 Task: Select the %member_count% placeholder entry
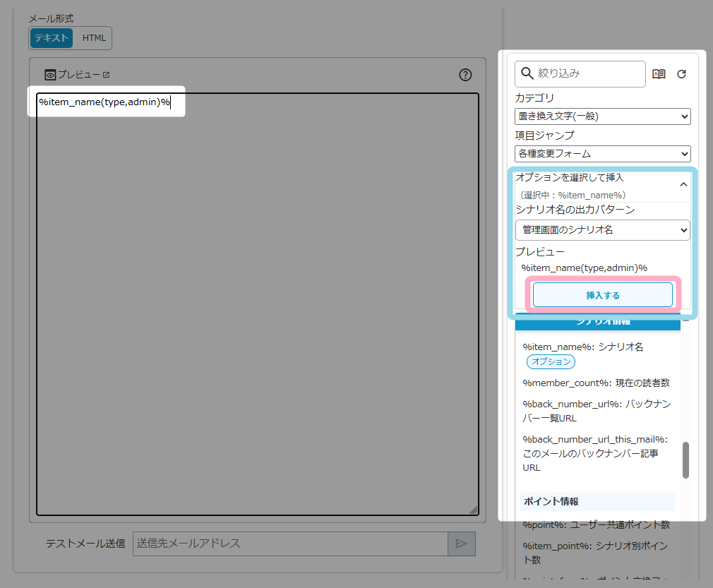pos(596,383)
